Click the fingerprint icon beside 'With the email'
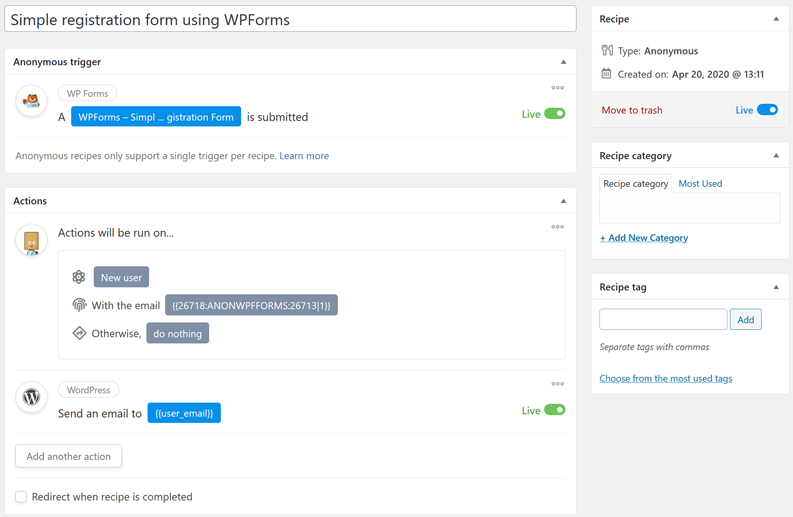The image size is (793, 517). pyautogui.click(x=79, y=305)
